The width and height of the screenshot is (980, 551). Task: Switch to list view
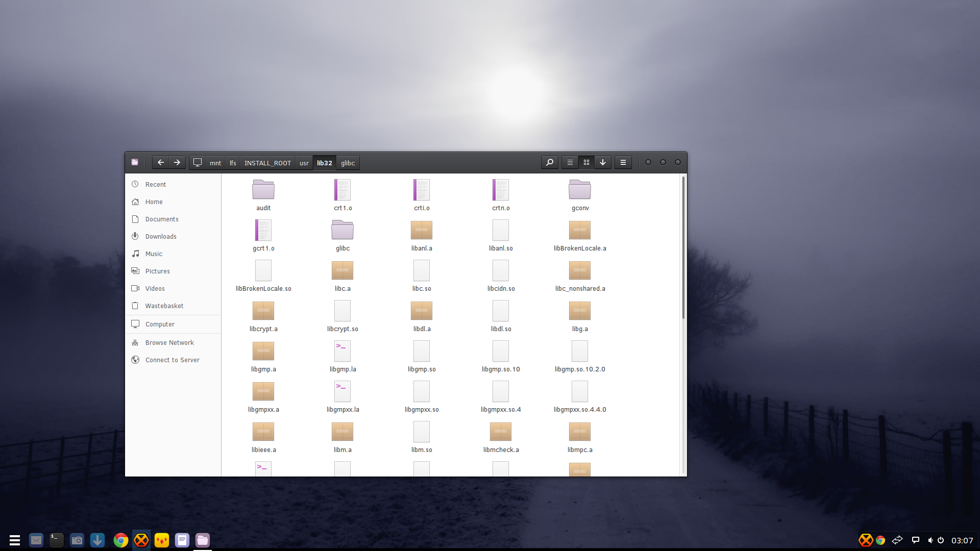point(570,163)
